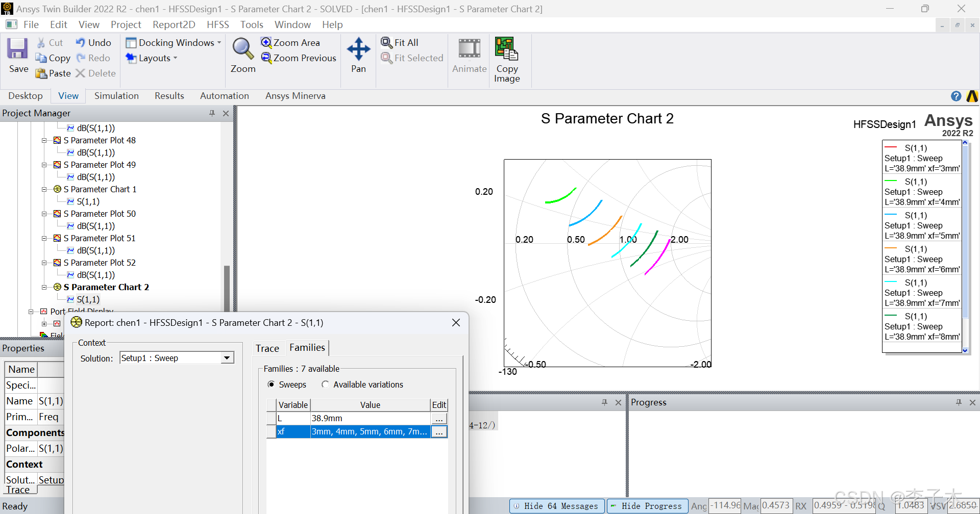Open the Layouts dropdown
Image resolution: width=980 pixels, height=514 pixels.
(151, 58)
